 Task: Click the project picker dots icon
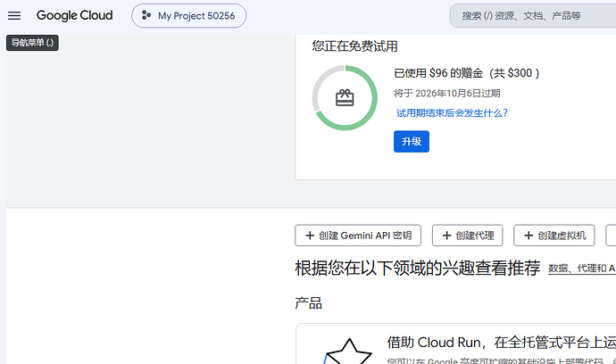tap(146, 16)
